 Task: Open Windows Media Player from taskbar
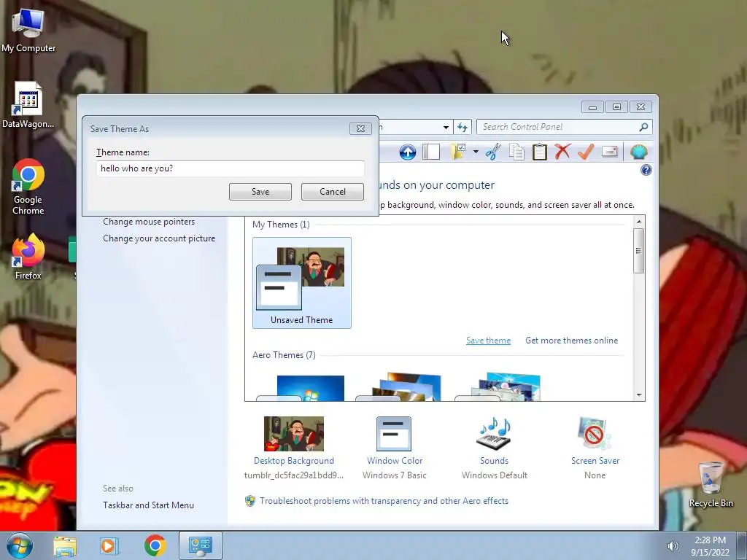109,545
